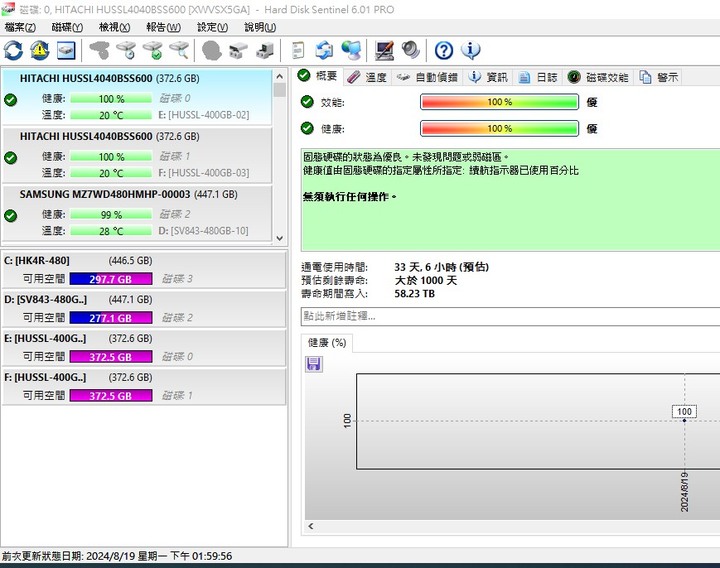
Task: Click the grey head silhouette toolbar icon
Action: click(212, 50)
